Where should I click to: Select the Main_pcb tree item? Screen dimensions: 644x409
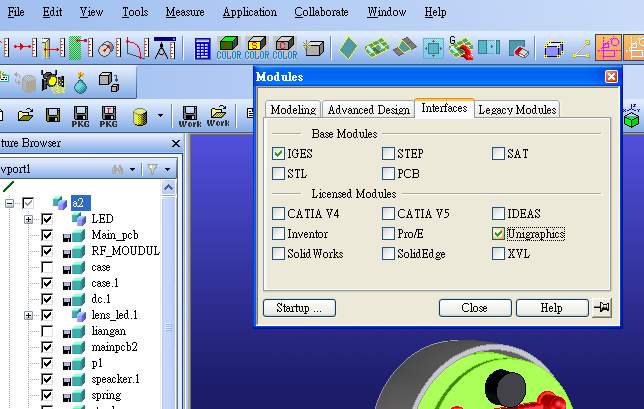tap(115, 235)
